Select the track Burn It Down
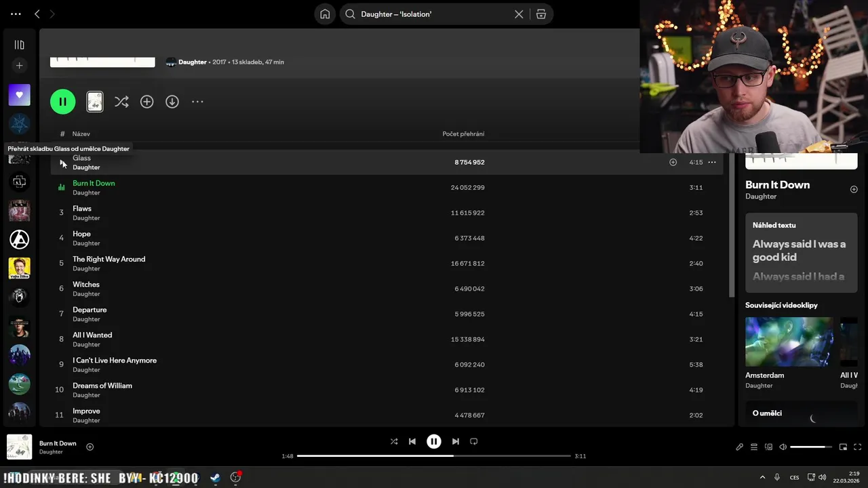This screenshot has width=868, height=488. coord(94,183)
